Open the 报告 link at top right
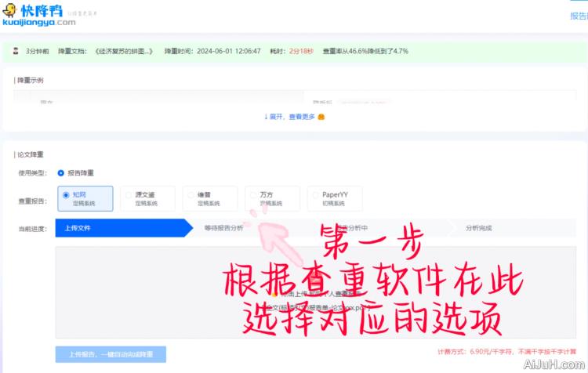 [579, 16]
